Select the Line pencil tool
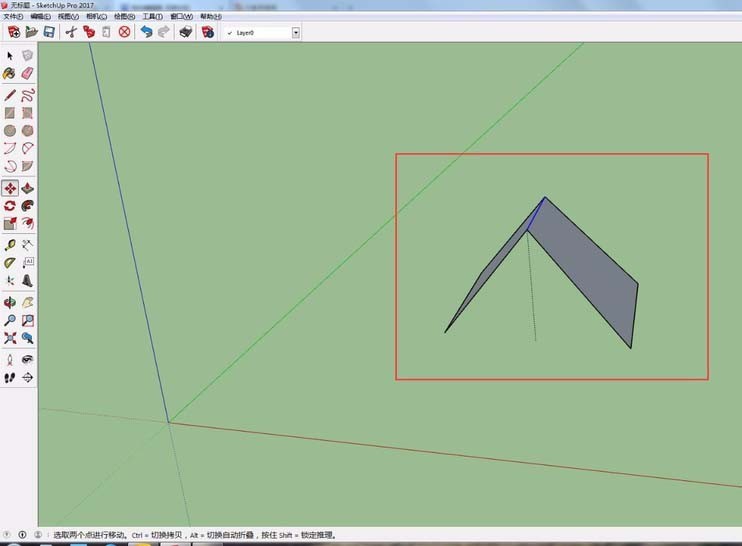This screenshot has height=546, width=742. coord(10,95)
